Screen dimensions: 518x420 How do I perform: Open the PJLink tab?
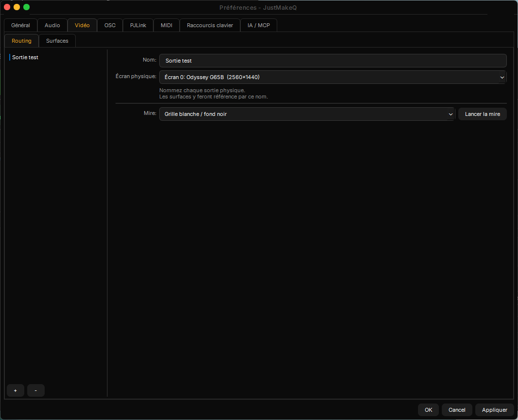click(x=138, y=25)
